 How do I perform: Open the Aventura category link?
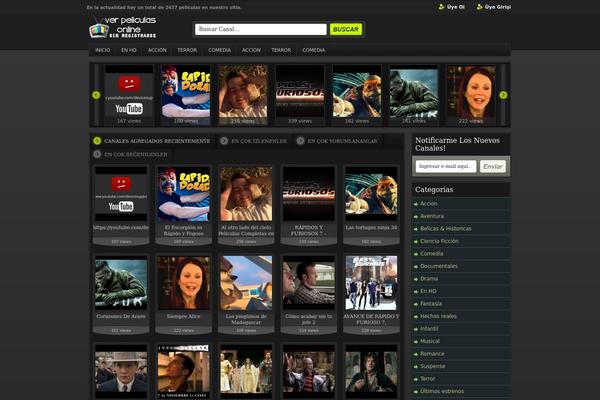(432, 216)
